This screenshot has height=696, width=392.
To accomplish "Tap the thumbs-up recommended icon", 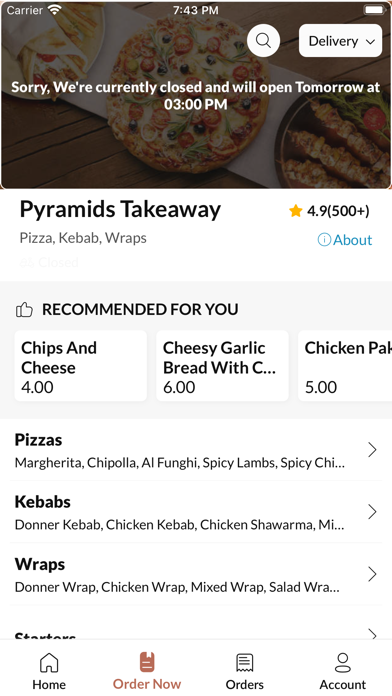I will tap(24, 309).
